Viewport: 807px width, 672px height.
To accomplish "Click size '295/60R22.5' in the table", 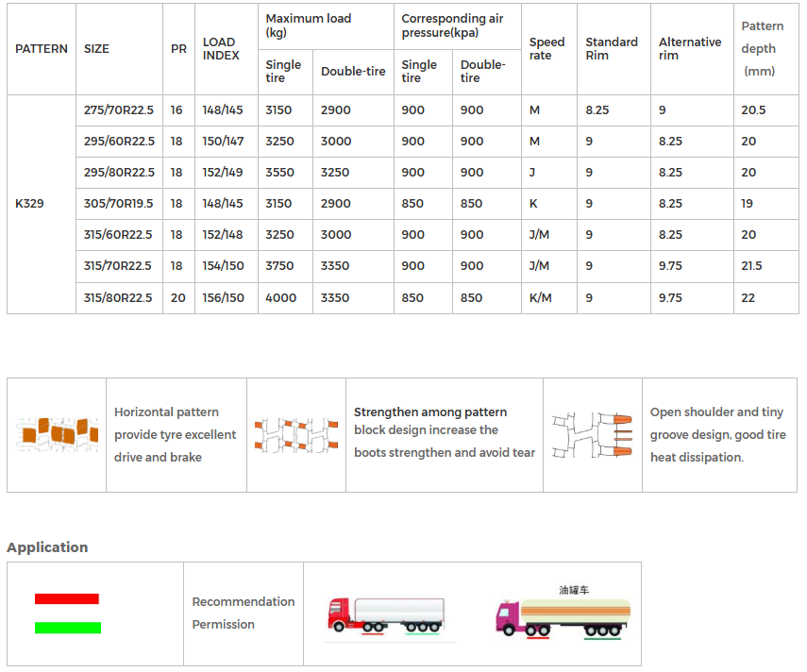I will (x=120, y=141).
